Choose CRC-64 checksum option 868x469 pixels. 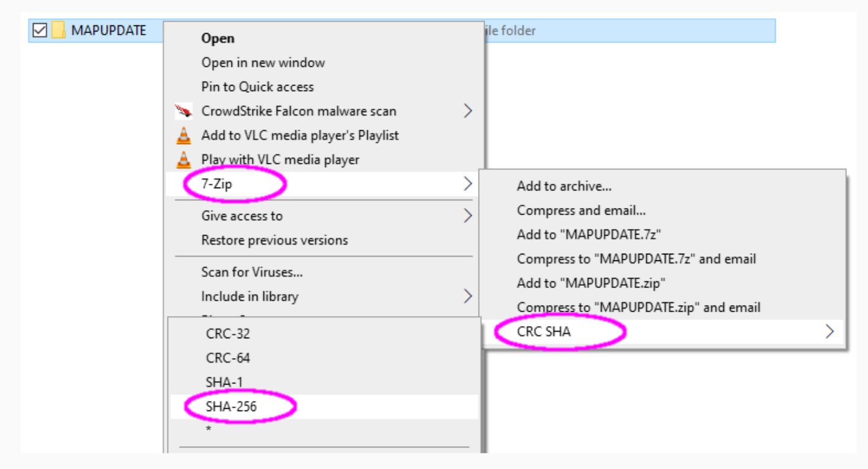228,358
